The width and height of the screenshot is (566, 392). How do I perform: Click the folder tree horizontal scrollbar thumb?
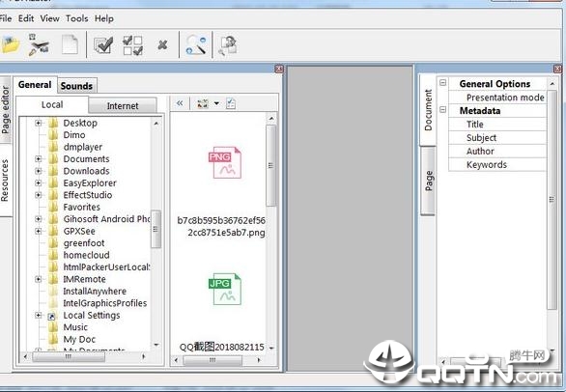coord(69,356)
